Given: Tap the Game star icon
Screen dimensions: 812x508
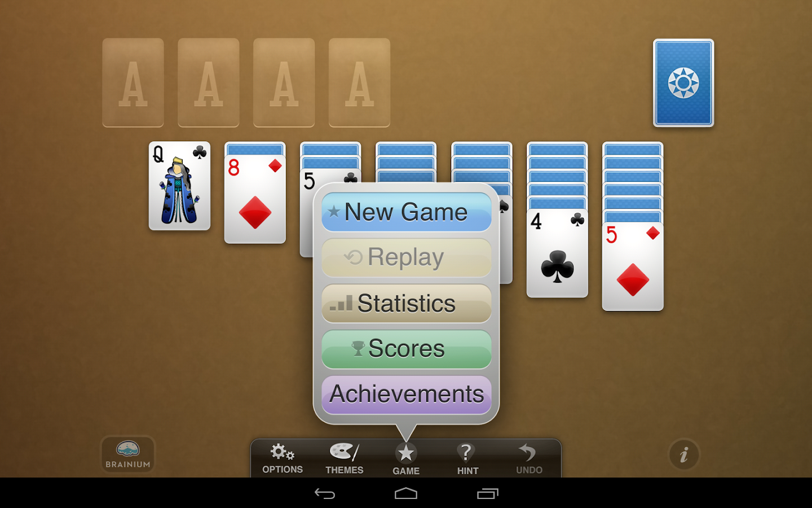Looking at the screenshot, I should point(406,453).
